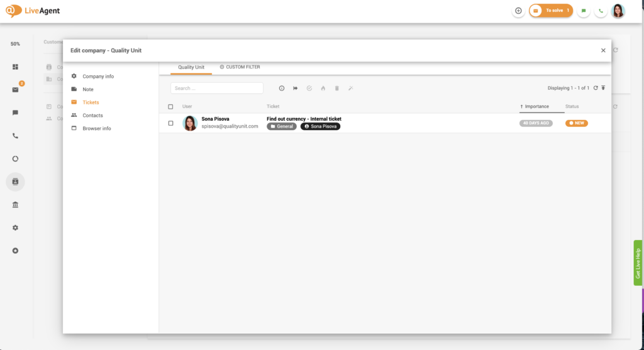Image resolution: width=644 pixels, height=350 pixels.
Task: Select Tickets in the company menu
Action: [91, 102]
